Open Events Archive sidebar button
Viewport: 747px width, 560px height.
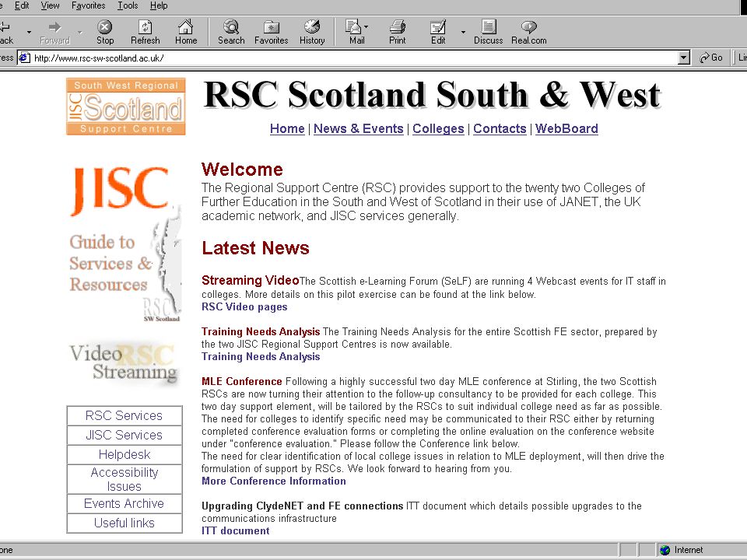pyautogui.click(x=124, y=504)
